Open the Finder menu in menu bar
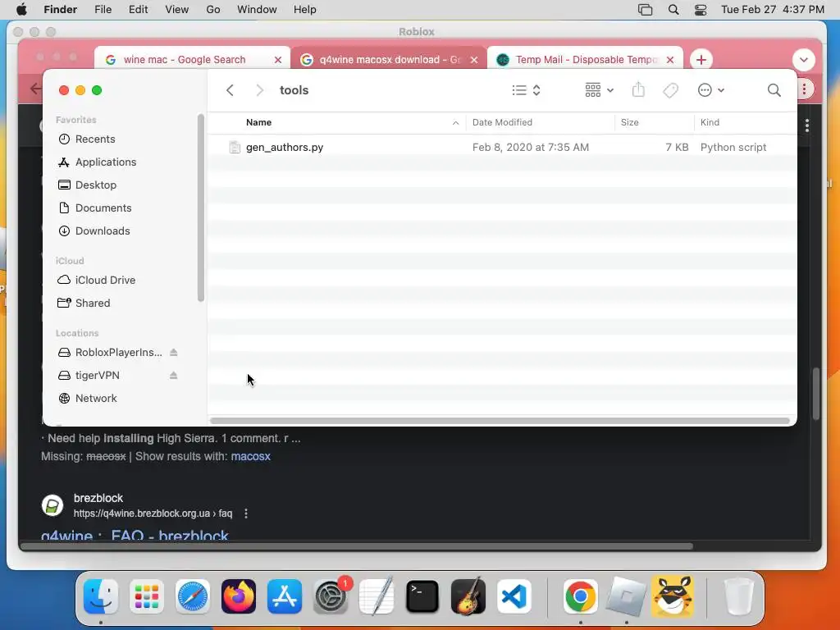The image size is (840, 630). coord(60,10)
